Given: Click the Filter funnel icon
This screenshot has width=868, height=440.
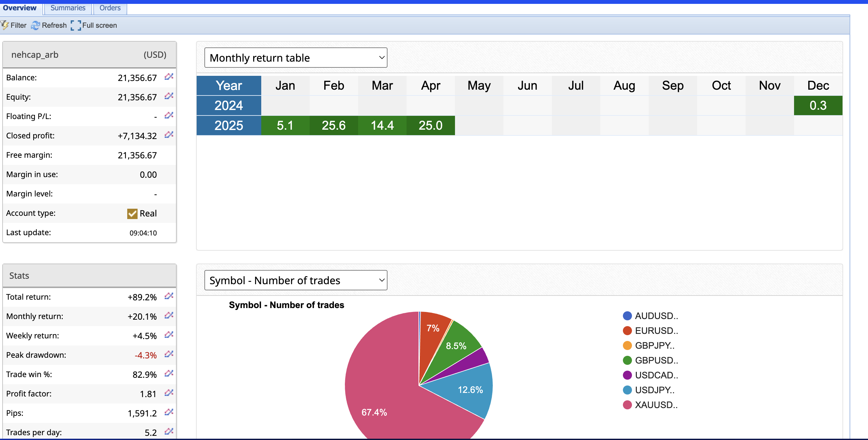Looking at the screenshot, I should [5, 25].
